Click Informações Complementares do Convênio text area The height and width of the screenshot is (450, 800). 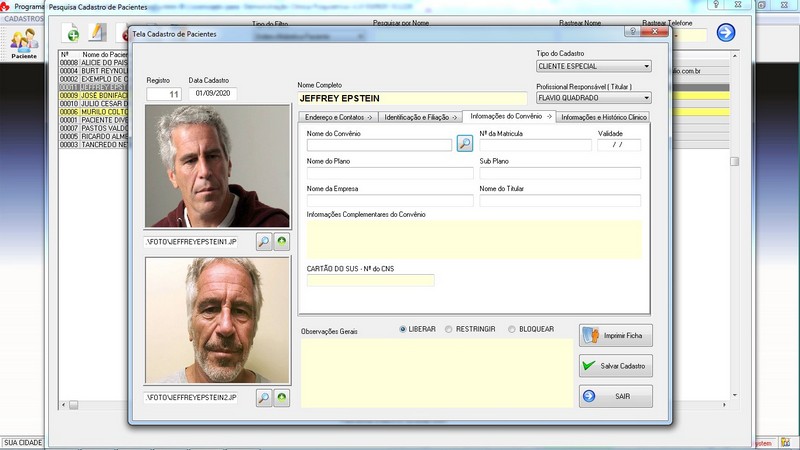[474, 239]
